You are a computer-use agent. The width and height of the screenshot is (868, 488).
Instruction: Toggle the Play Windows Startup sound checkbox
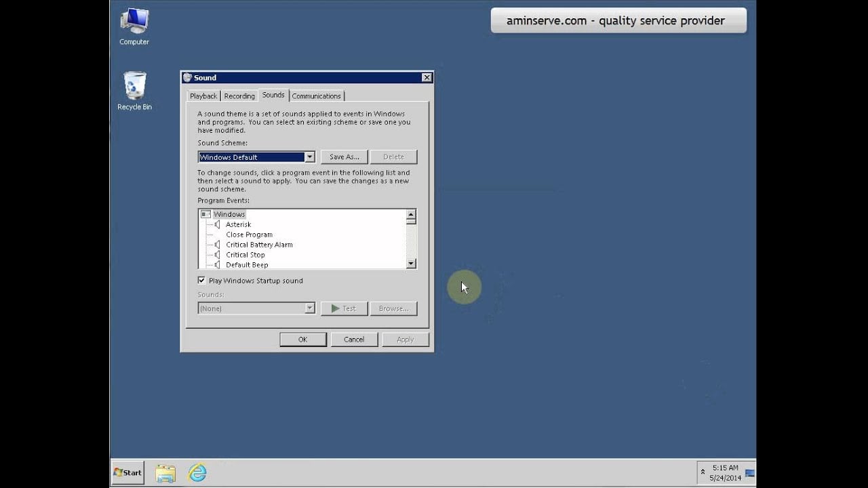pyautogui.click(x=201, y=280)
